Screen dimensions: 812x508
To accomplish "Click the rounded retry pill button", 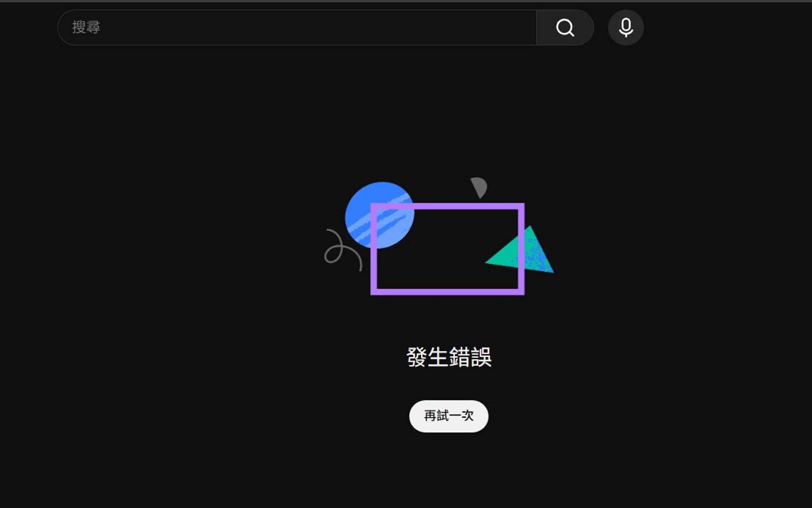I will 448,416.
